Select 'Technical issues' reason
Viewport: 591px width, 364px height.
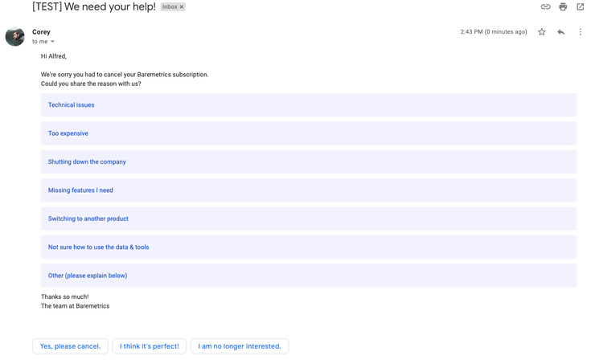coord(71,105)
